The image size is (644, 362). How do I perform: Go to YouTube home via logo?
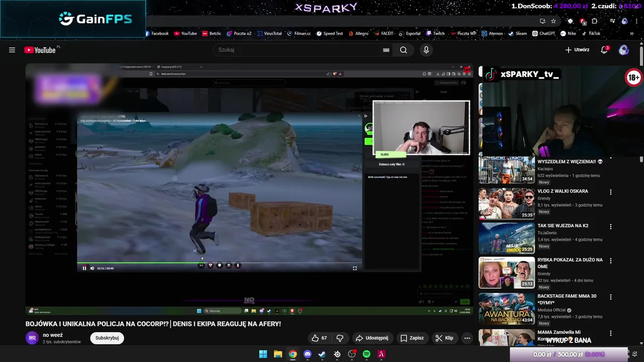click(40, 50)
